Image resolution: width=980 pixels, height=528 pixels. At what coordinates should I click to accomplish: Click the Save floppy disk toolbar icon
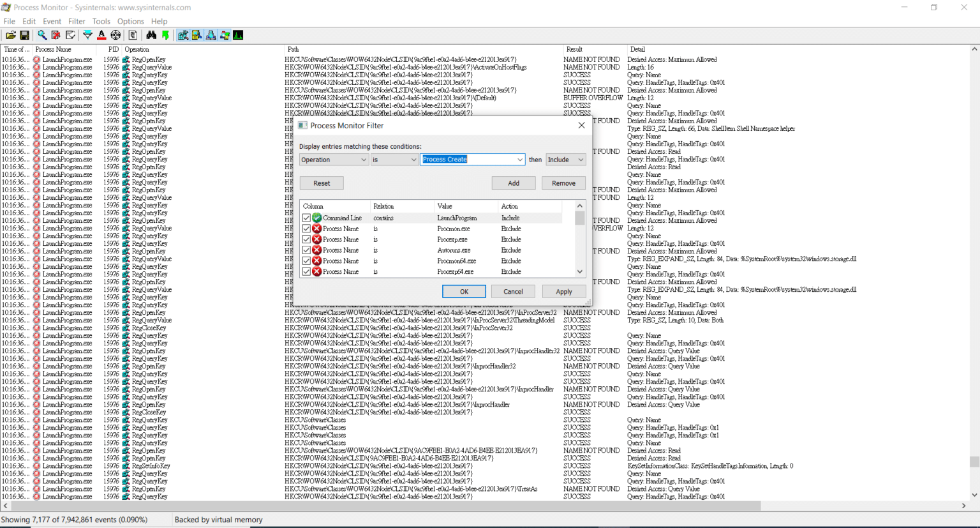tap(24, 35)
